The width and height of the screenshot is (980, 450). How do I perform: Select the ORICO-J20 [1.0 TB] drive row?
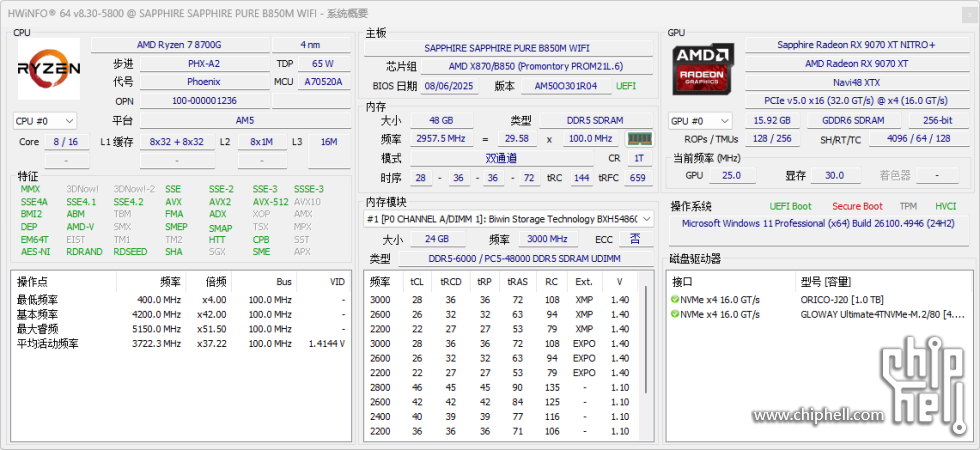(819, 299)
